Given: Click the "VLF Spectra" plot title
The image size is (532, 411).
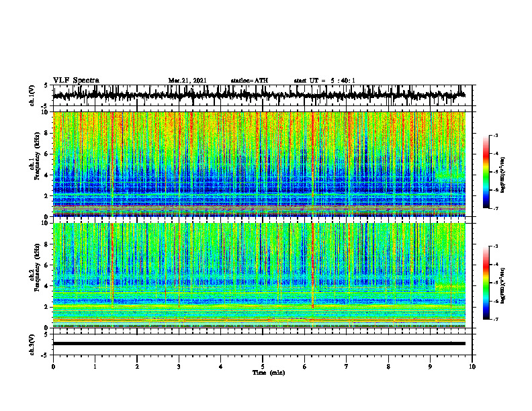Looking at the screenshot, I should click(x=76, y=81).
